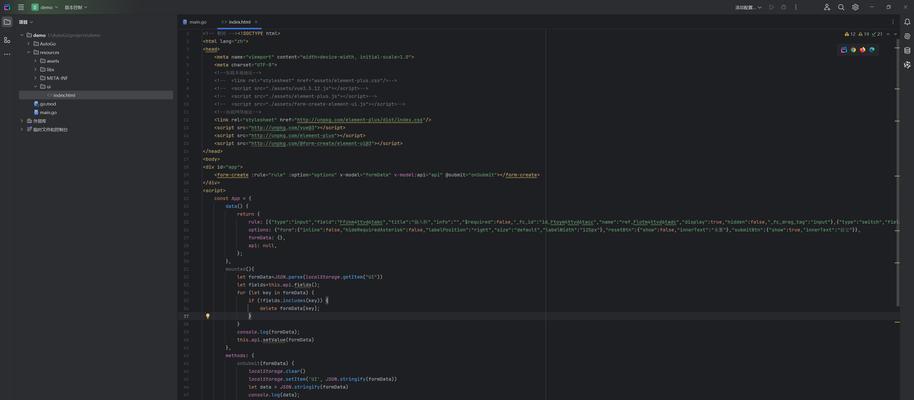Show more tool windows ellipsis in left sidebar
914x400 pixels.
click(x=7, y=54)
